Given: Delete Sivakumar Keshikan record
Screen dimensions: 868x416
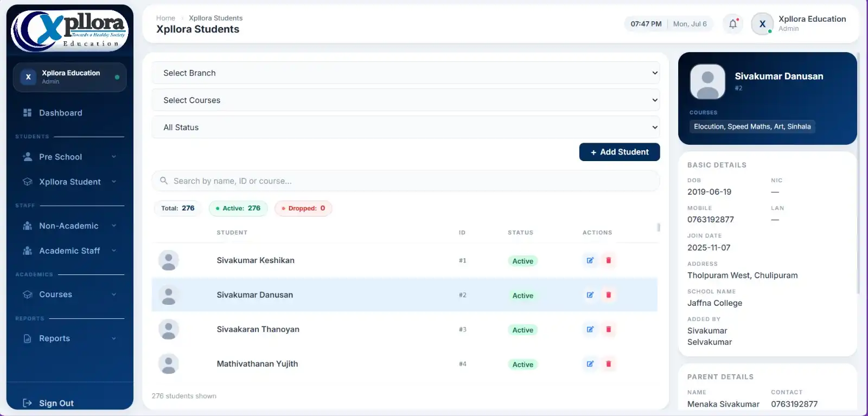Looking at the screenshot, I should tap(609, 260).
